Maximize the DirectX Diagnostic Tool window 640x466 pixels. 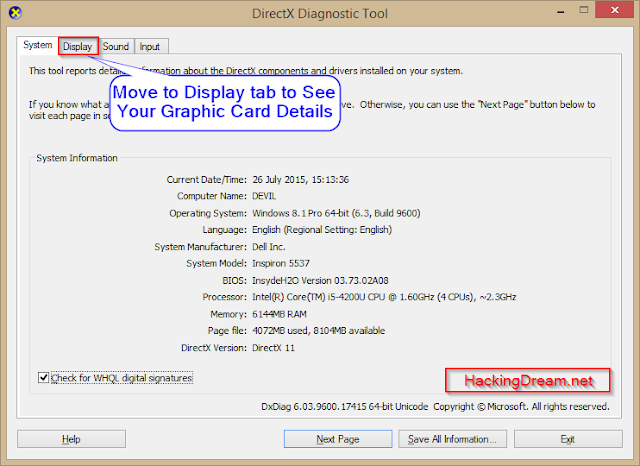(584, 10)
